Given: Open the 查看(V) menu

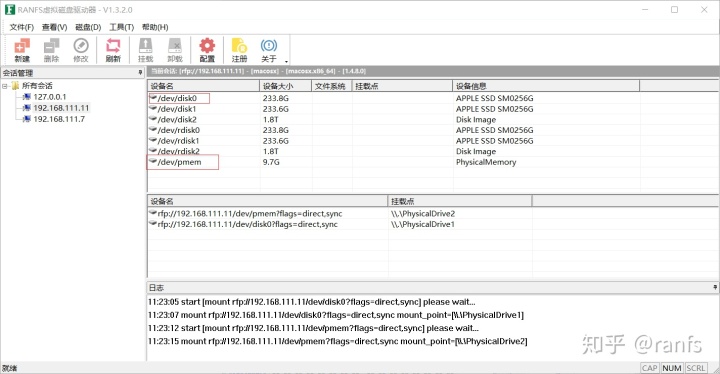Looking at the screenshot, I should 55,27.
